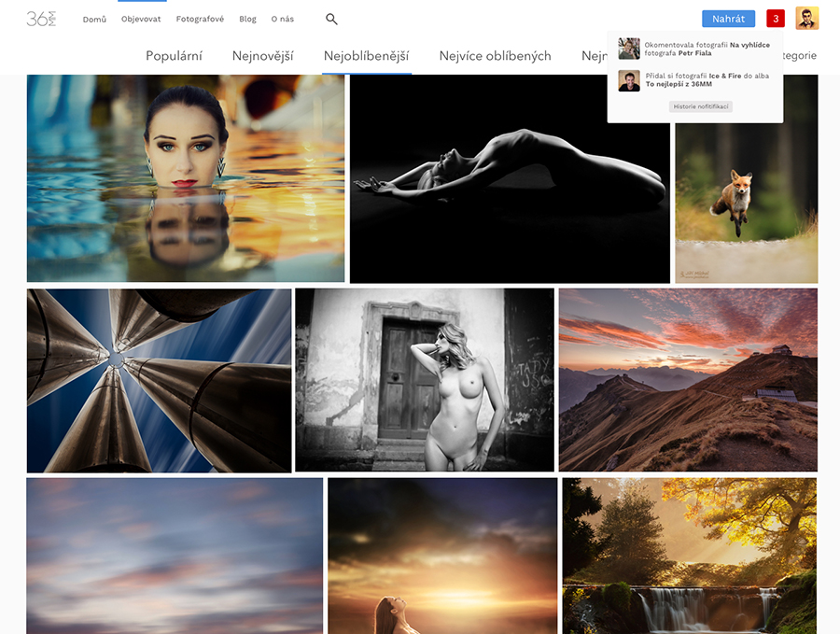
Task: Open the Objevovat menu item
Action: tap(141, 20)
